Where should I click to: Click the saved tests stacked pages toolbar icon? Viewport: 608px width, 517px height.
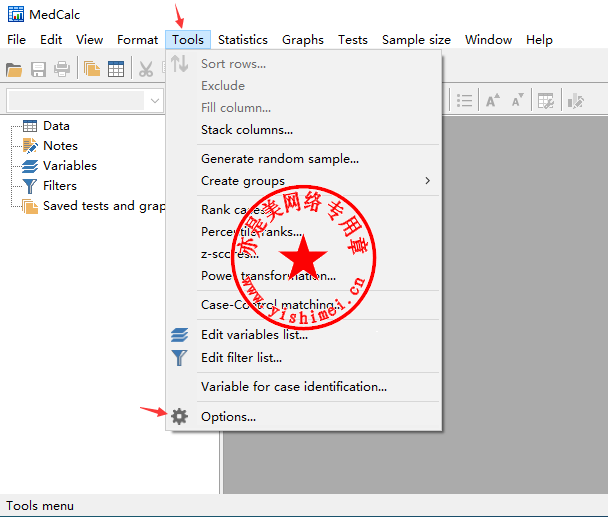tap(92, 69)
